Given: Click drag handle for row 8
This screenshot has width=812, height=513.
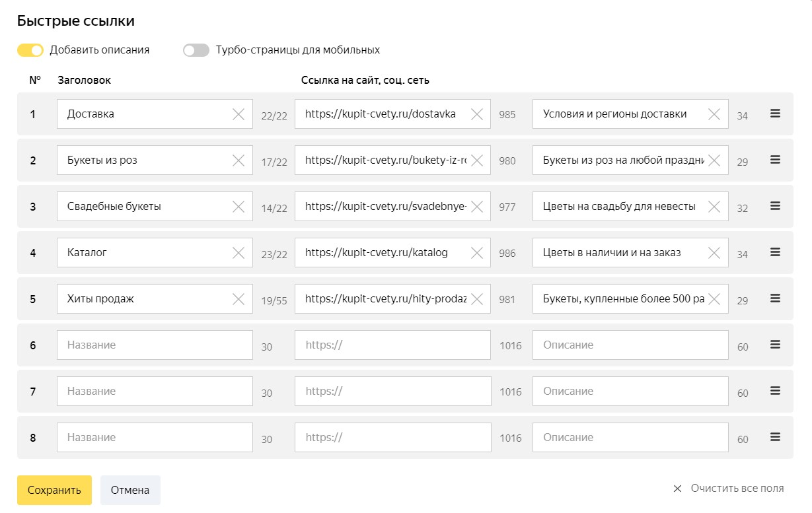Looking at the screenshot, I should click(775, 437).
